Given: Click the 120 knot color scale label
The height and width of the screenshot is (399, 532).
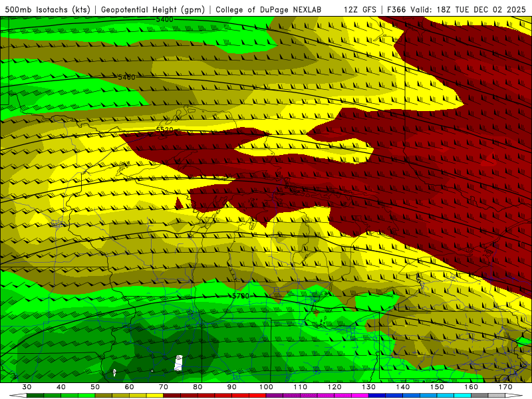Looking at the screenshot, I should (334, 387).
